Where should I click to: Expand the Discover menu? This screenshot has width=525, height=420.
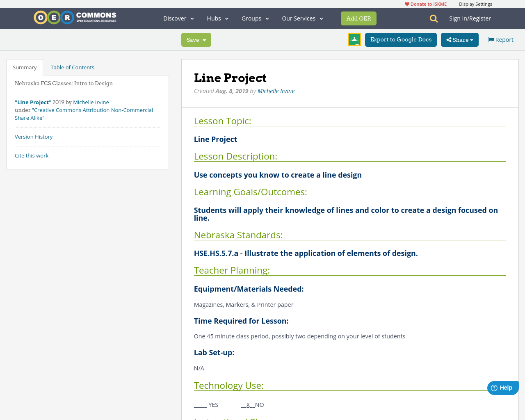coord(178,18)
